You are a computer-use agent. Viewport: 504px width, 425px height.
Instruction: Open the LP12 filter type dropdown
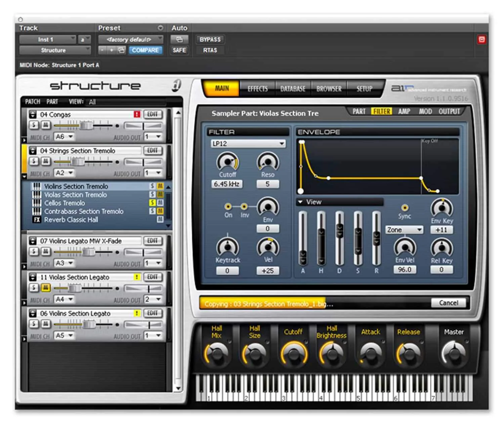(248, 144)
